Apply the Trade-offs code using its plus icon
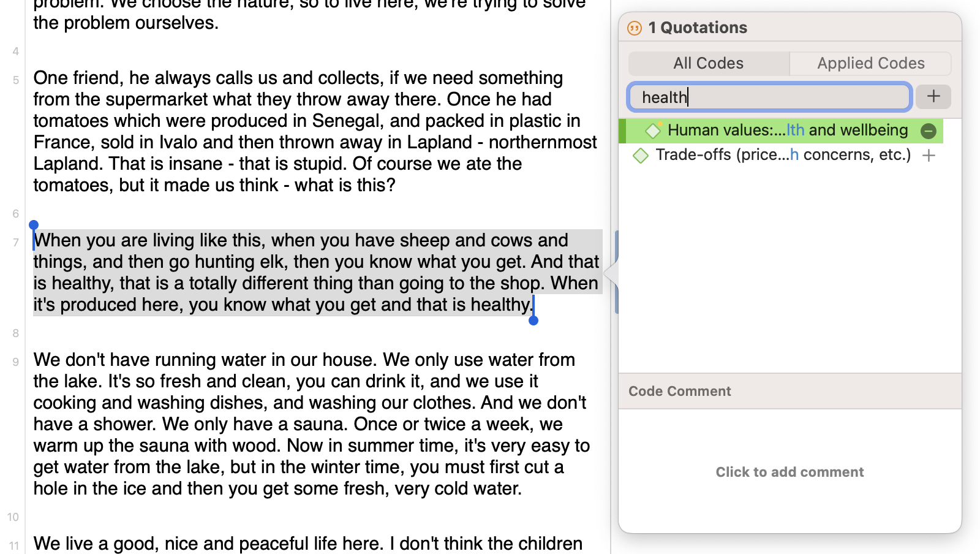Viewport: 980px width, 554px height. click(x=929, y=156)
